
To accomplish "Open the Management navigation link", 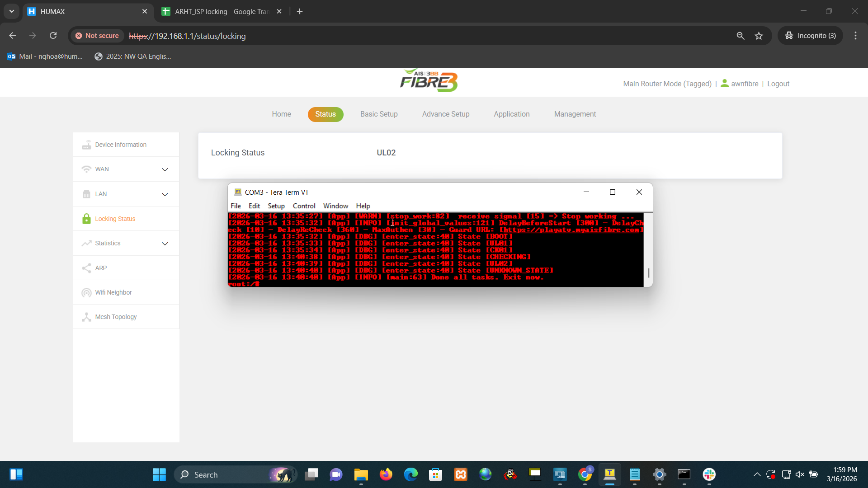I will point(575,114).
